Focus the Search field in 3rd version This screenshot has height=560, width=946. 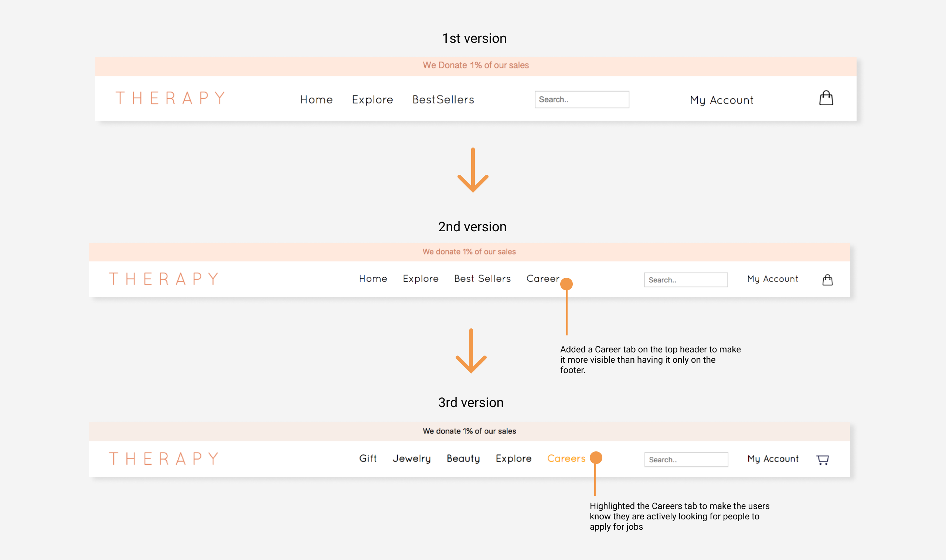pos(686,459)
